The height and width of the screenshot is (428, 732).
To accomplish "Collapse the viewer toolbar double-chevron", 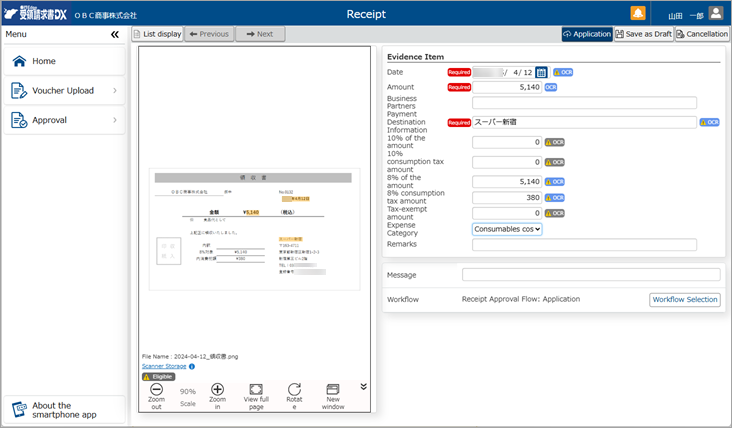I will 364,386.
